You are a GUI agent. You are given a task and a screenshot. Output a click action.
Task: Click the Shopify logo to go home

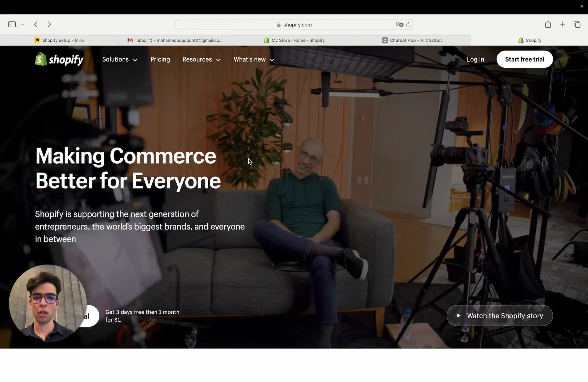click(59, 59)
